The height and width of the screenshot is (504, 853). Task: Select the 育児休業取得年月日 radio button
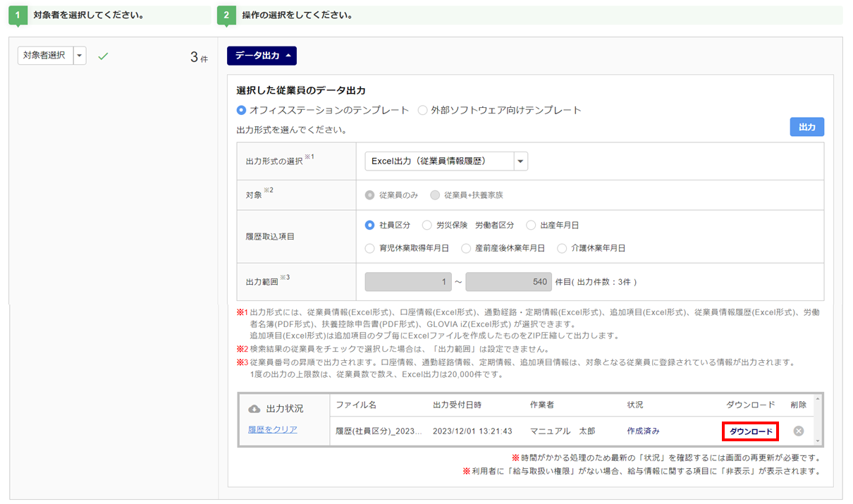[x=369, y=248]
